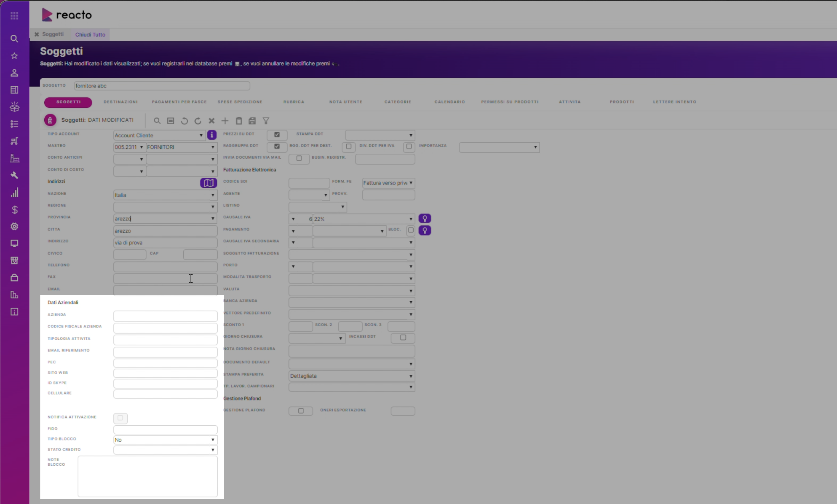Open Mastro FORNITORI dropdown
This screenshot has height=504, width=837.
click(x=182, y=147)
